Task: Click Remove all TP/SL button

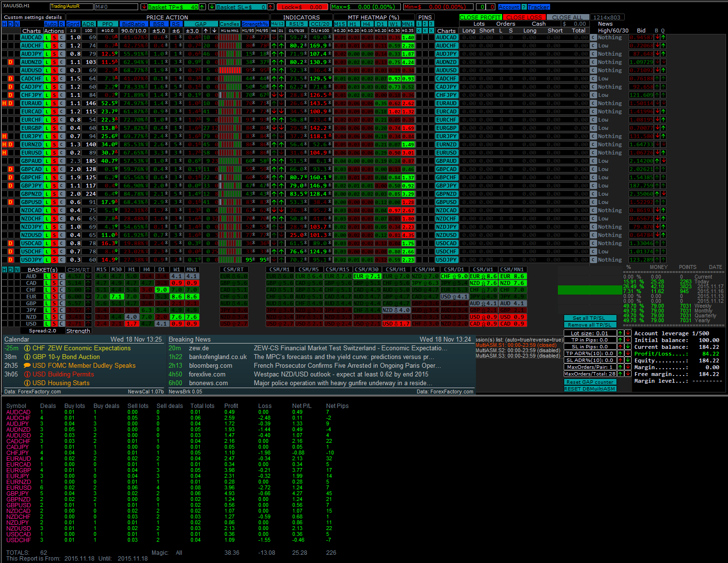Action: click(x=590, y=325)
